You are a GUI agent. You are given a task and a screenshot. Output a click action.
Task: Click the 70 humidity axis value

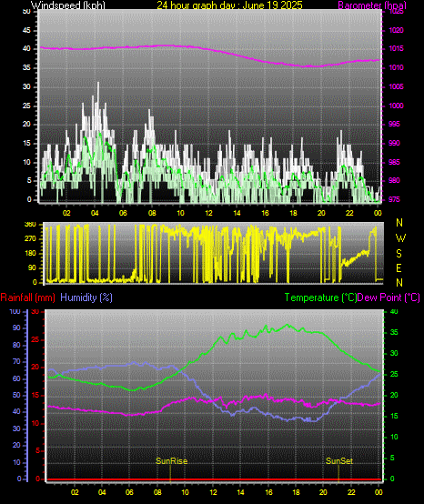point(16,361)
